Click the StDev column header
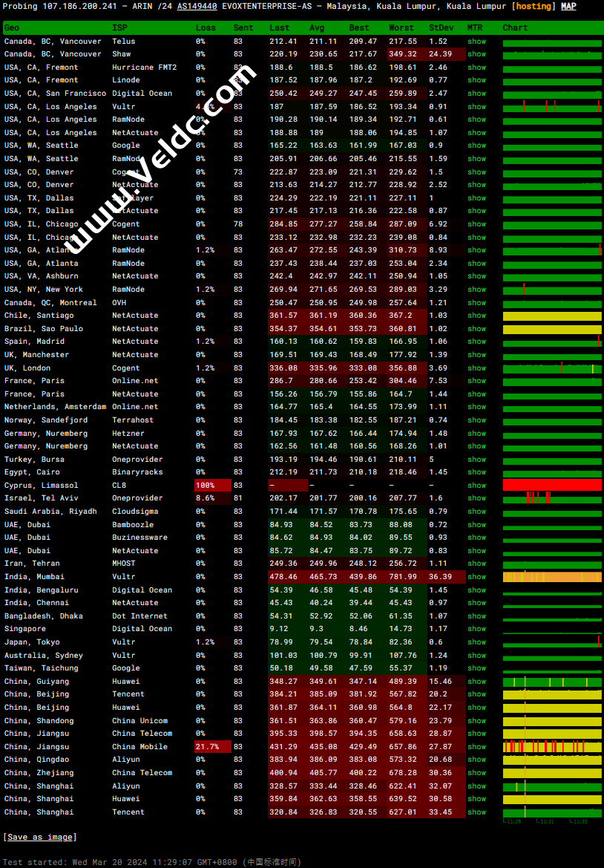The width and height of the screenshot is (604, 868). [441, 27]
